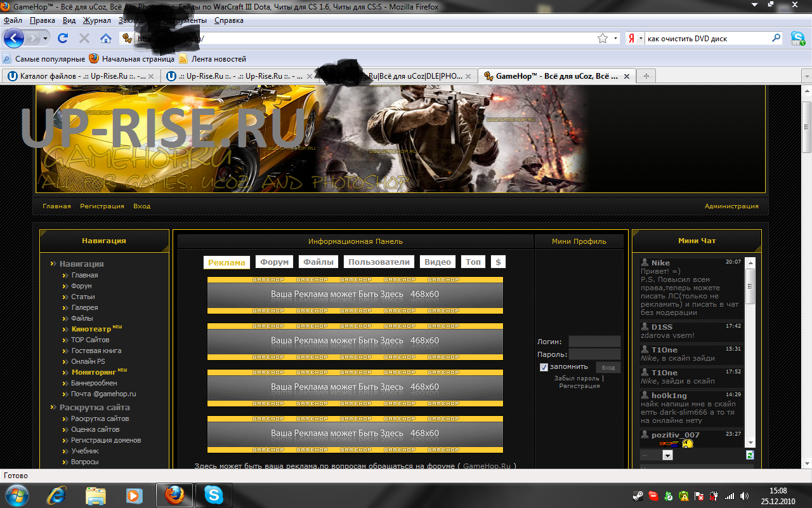The height and width of the screenshot is (508, 812).
Task: Open the Вид menu
Action: [x=69, y=20]
